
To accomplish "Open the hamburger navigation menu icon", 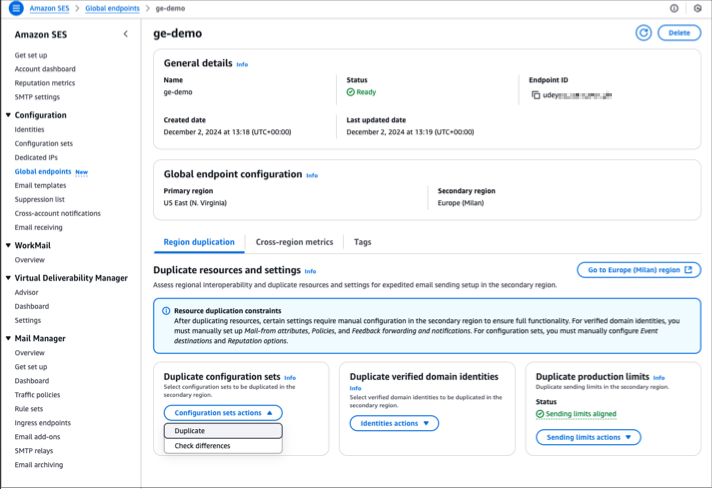I will 16,8.
